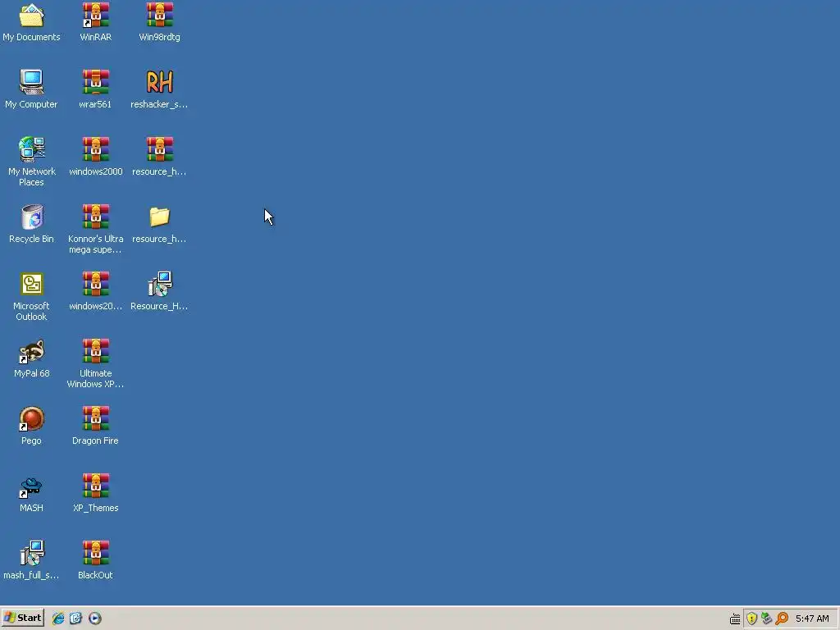Image resolution: width=840 pixels, height=630 pixels.
Task: Click the on-screen keyboard taskbar icon
Action: pyautogui.click(x=735, y=619)
